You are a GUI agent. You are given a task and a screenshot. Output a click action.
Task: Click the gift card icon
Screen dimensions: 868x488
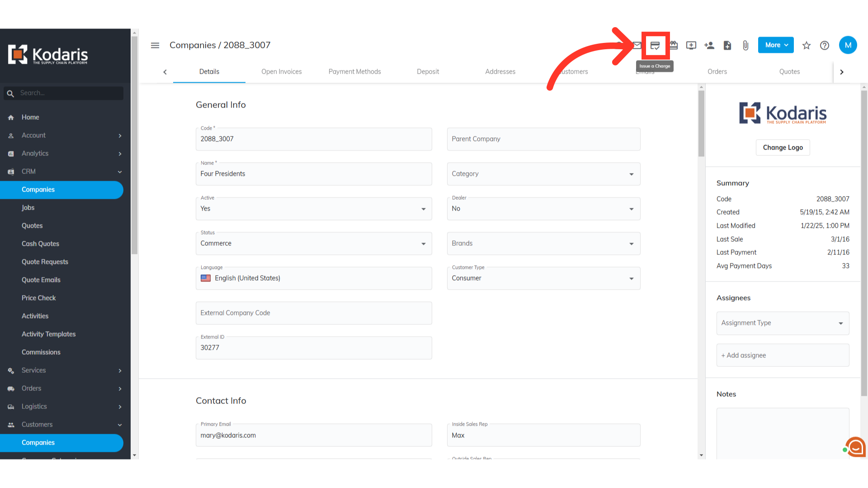(x=674, y=45)
